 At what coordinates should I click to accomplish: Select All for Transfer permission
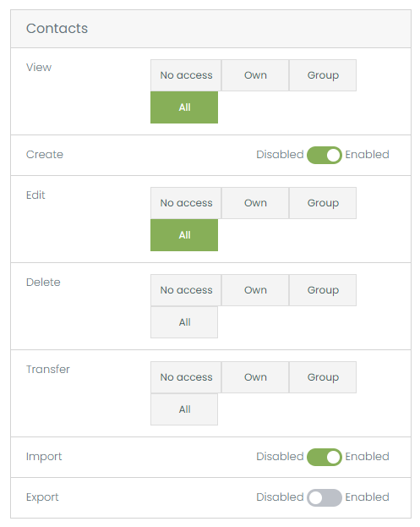[x=184, y=409]
